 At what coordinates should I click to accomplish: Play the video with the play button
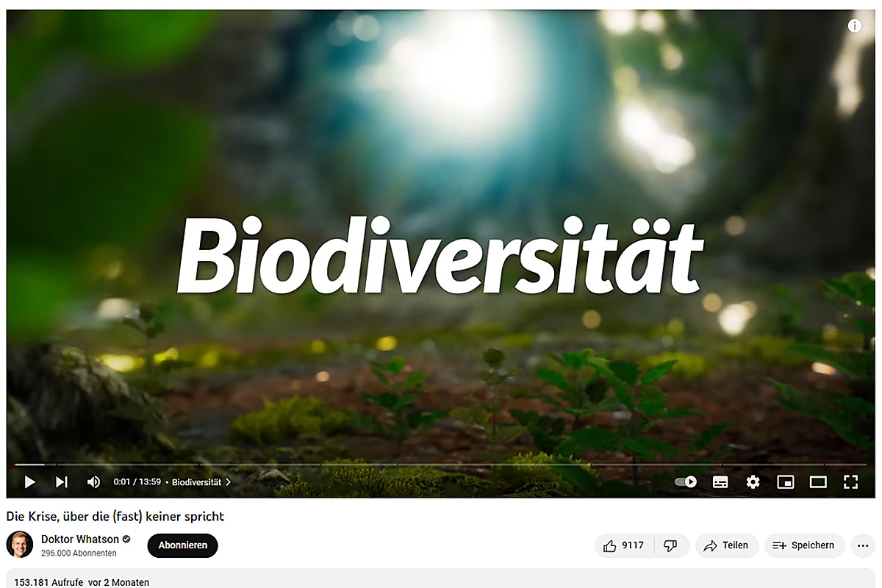tap(30, 482)
